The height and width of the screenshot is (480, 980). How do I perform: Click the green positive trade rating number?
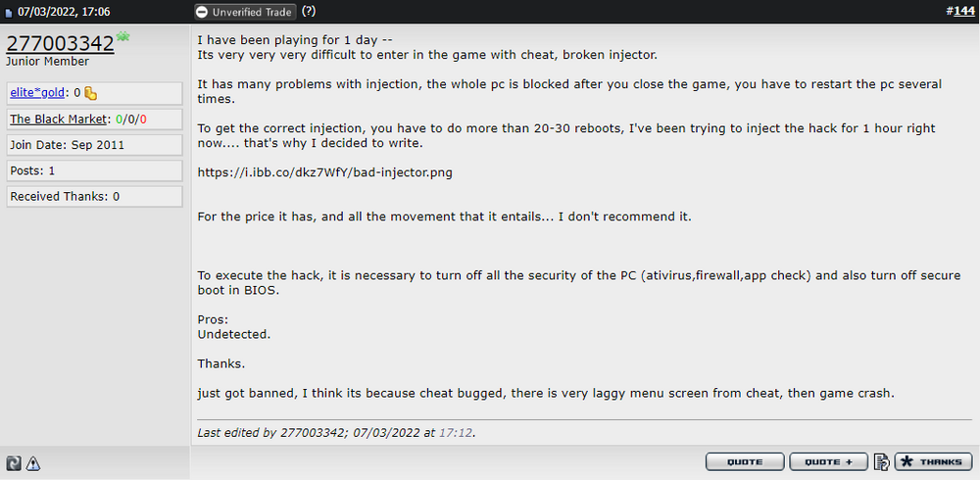[x=120, y=120]
